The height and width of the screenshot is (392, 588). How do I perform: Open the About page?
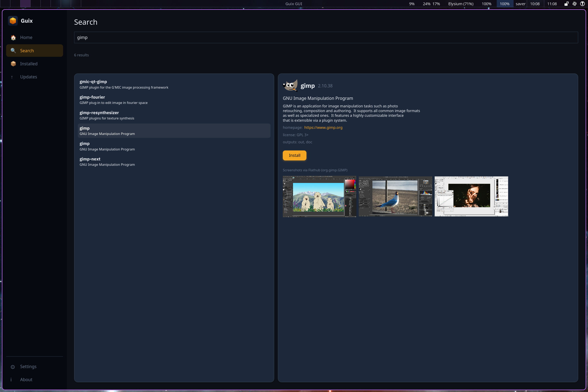click(x=35, y=380)
